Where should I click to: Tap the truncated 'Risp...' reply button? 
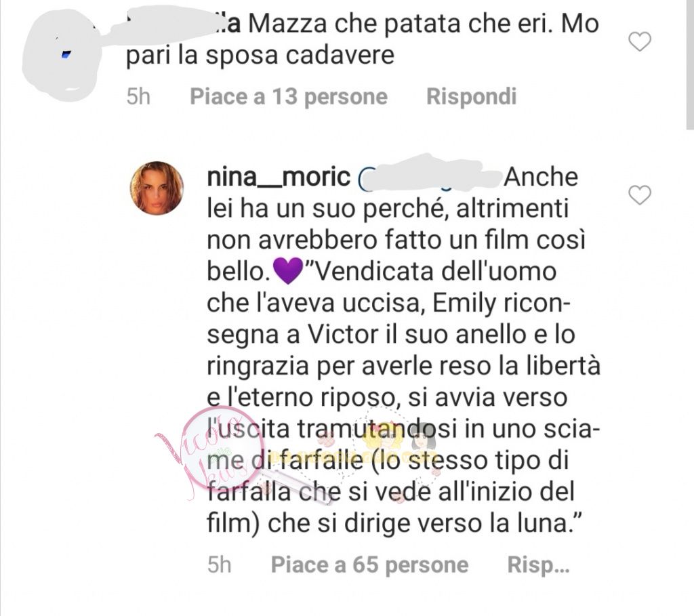click(x=538, y=565)
